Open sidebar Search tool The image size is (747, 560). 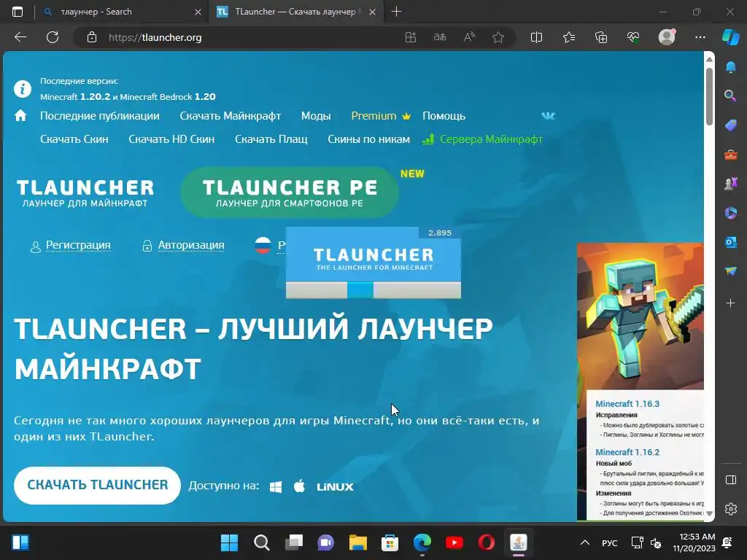[731, 96]
